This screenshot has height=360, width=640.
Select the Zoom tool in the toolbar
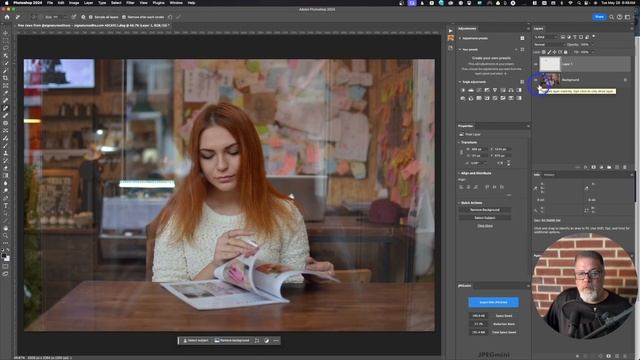5,236
